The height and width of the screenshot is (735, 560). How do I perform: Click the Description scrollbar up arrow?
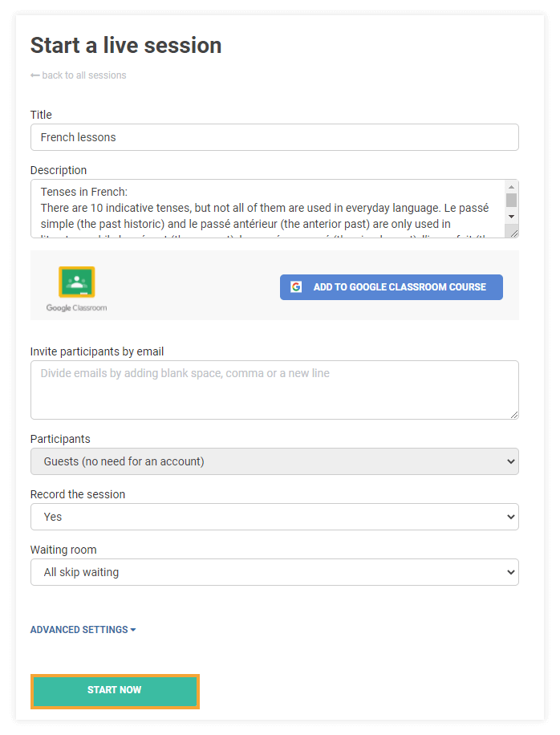[x=511, y=187]
